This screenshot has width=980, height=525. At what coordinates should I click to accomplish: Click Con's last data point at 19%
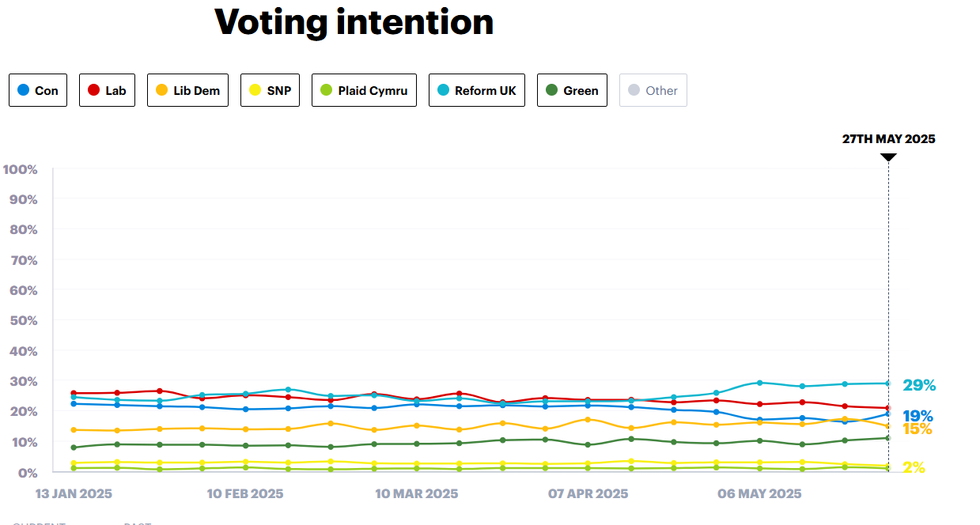(888, 414)
